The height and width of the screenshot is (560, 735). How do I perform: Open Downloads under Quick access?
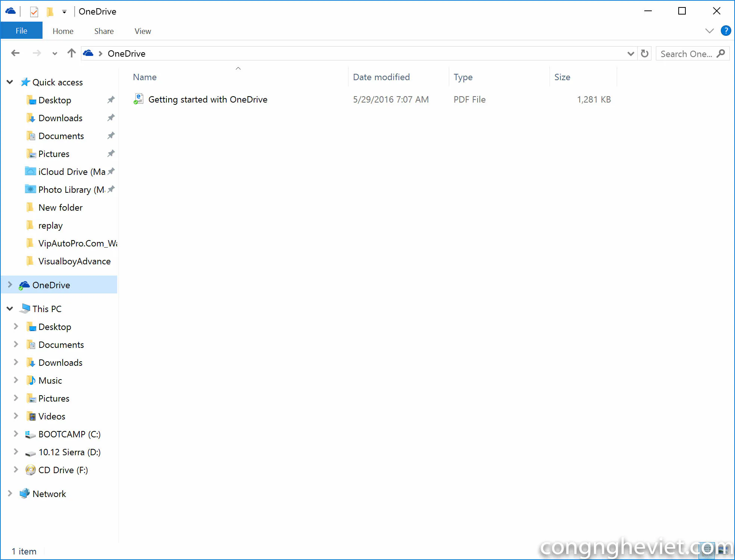coord(60,118)
